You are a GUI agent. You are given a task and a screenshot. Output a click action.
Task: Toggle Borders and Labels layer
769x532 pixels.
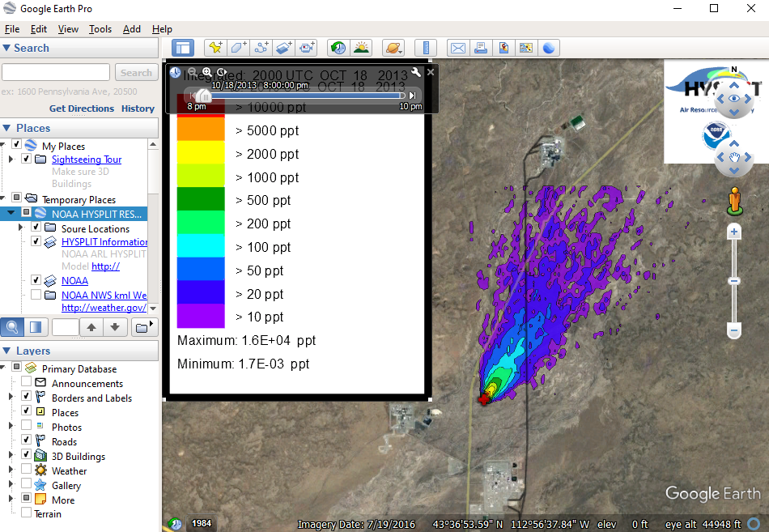tap(27, 396)
